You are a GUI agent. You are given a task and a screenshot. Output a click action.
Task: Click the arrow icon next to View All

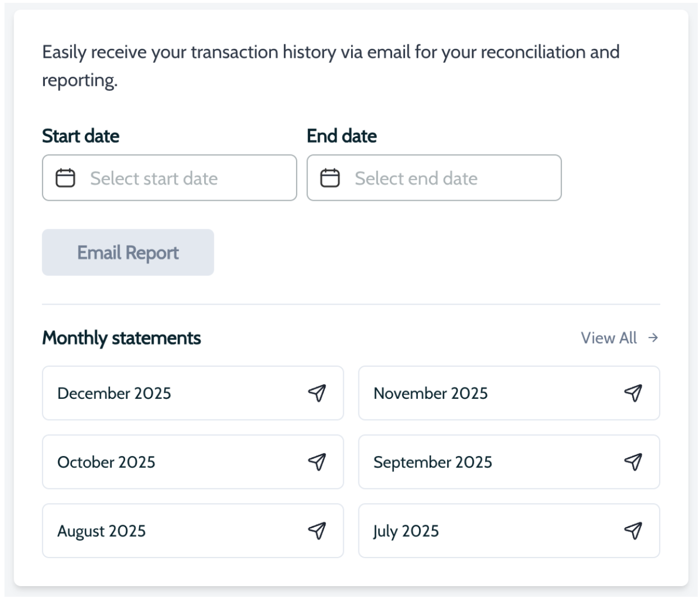(653, 338)
